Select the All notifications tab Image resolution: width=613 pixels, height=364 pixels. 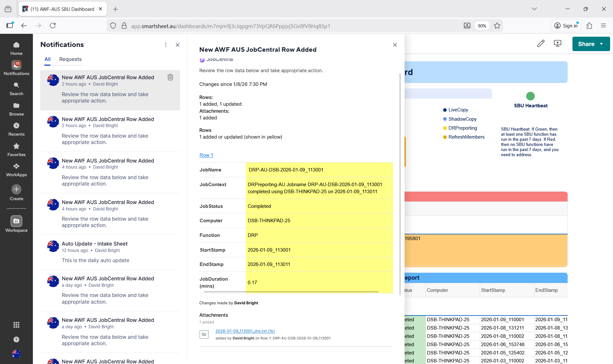[x=47, y=59]
